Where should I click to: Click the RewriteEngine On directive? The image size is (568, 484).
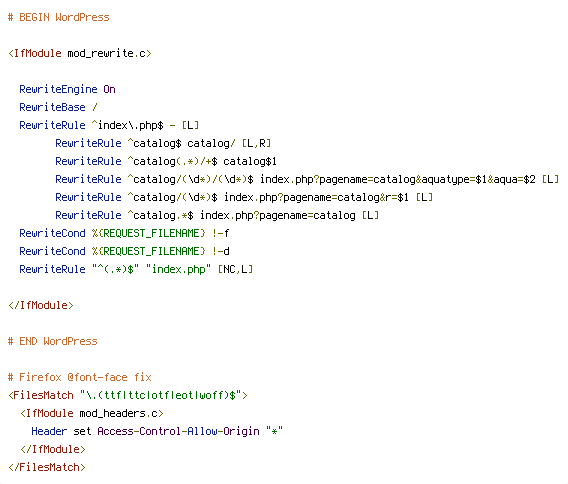point(67,89)
